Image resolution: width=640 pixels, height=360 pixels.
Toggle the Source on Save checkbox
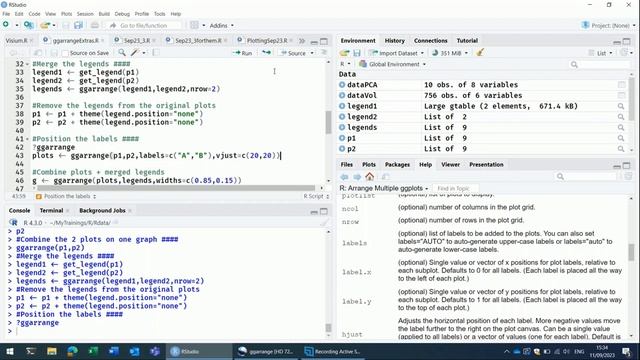click(65, 53)
